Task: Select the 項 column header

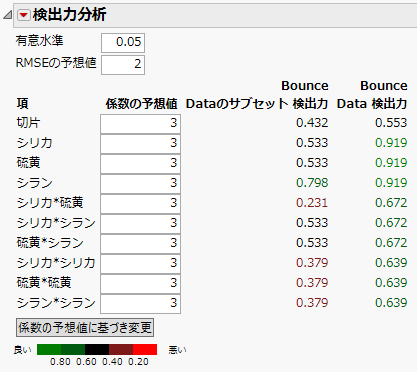Action: [22, 104]
